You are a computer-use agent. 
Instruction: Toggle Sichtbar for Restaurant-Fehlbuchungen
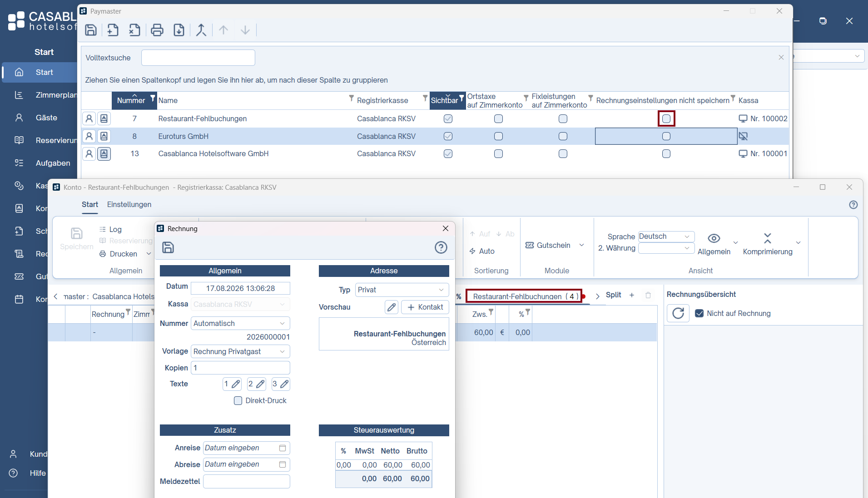coord(448,118)
